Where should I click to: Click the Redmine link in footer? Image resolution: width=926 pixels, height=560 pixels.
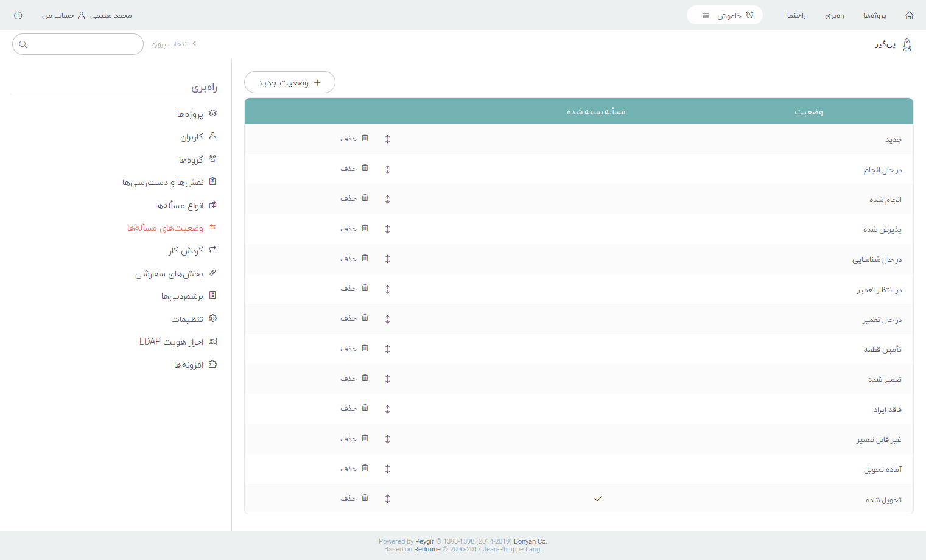tap(427, 549)
